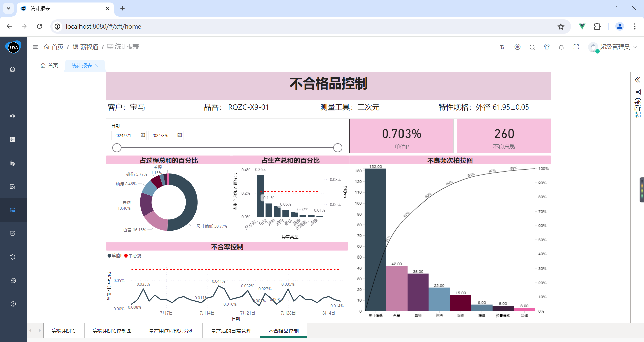Open a new browser tab
This screenshot has width=644, height=342.
tap(122, 8)
